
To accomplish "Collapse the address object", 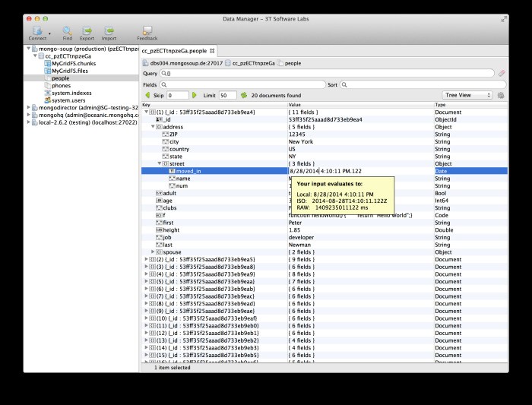I will [153, 127].
